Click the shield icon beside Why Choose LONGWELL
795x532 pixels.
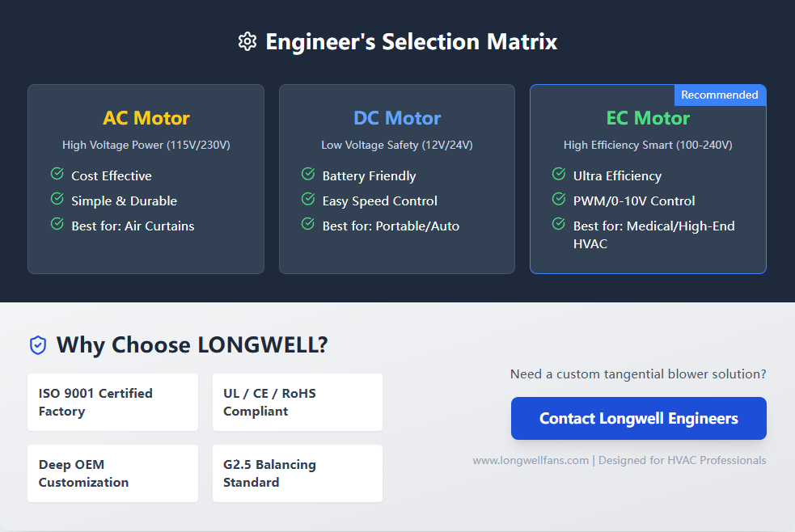click(37, 344)
